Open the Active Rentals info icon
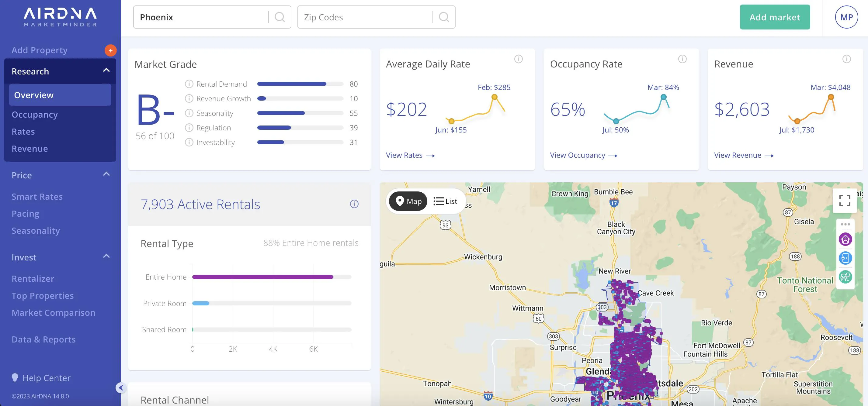 coord(354,204)
